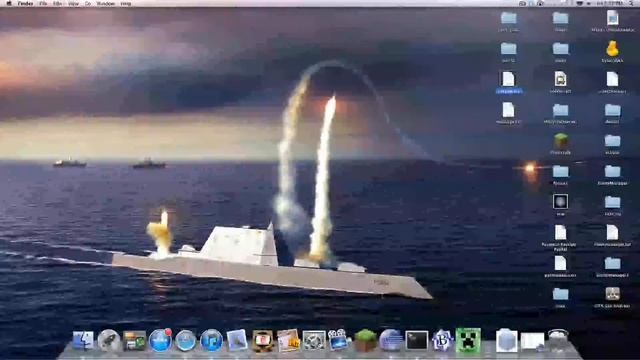Open Finder from the Dock
Image resolution: width=640 pixels, height=360 pixels.
point(83,341)
